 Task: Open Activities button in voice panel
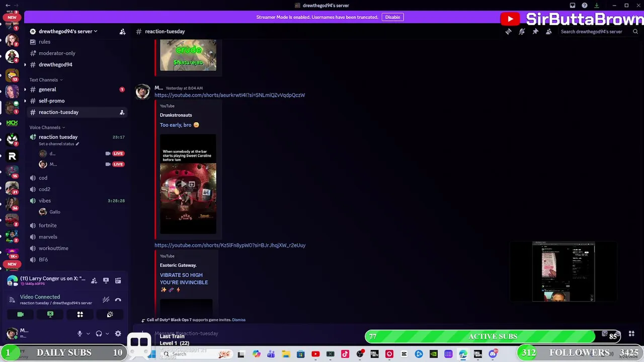(80, 315)
